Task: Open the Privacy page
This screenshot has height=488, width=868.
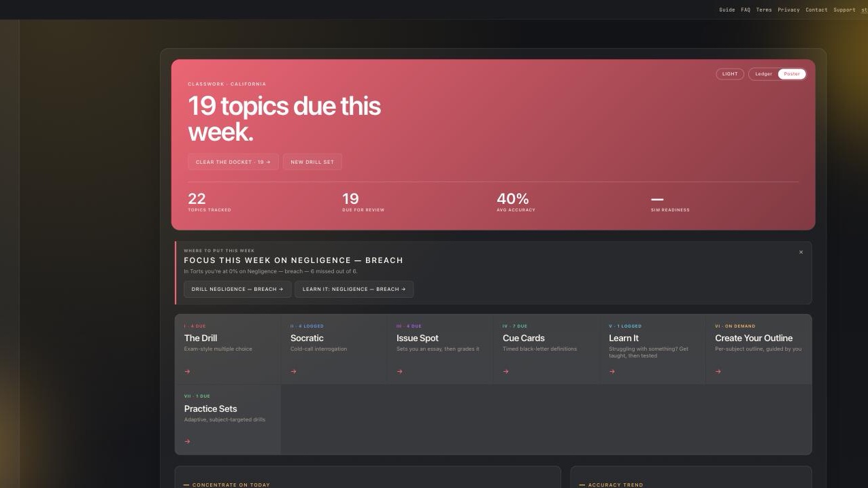Action: coord(788,10)
